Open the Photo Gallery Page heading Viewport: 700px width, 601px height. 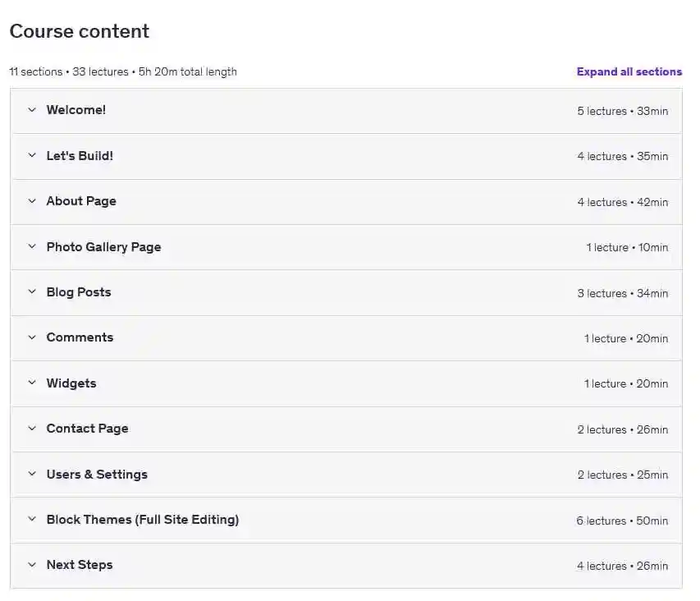pos(103,247)
